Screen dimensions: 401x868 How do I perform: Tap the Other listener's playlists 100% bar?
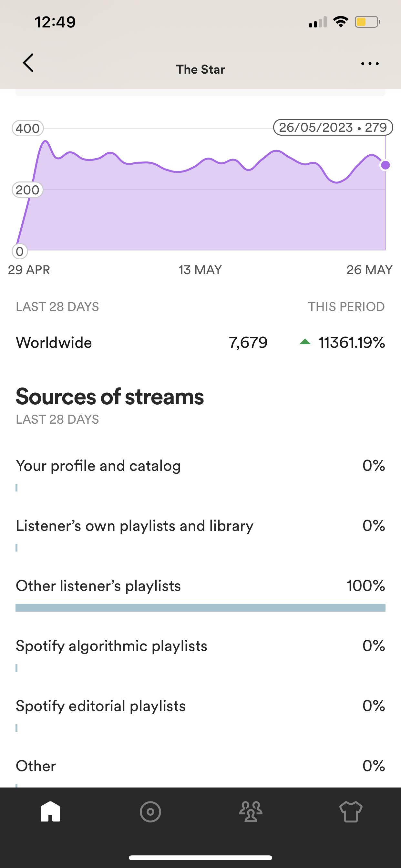click(200, 607)
